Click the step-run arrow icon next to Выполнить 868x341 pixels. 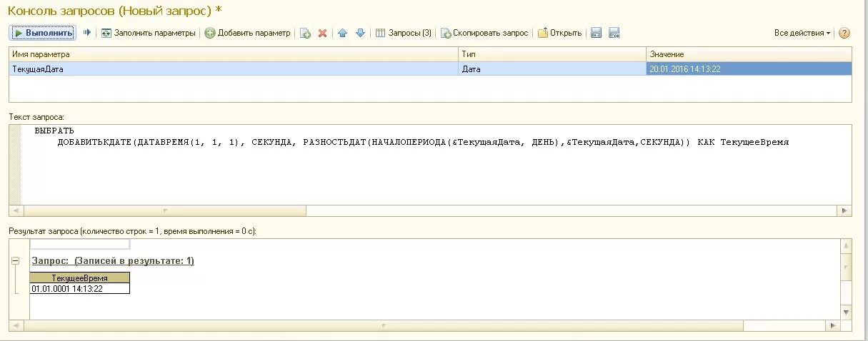(87, 33)
